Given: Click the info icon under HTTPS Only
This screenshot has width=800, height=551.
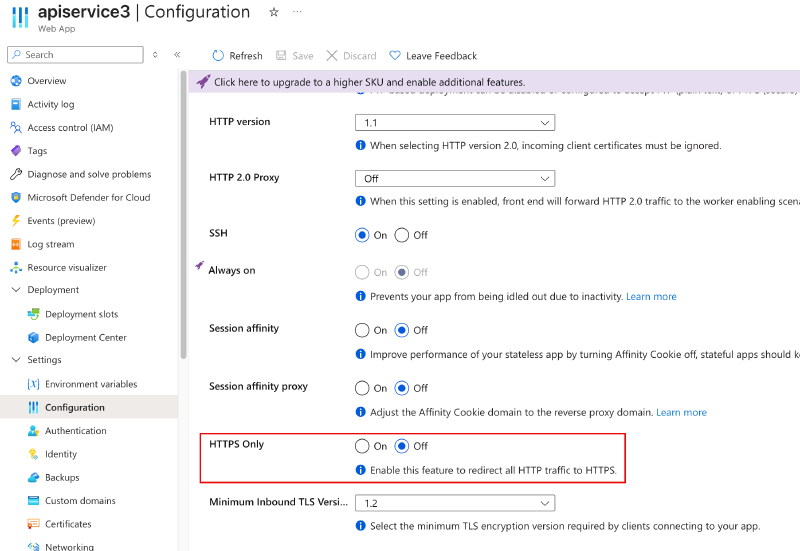Looking at the screenshot, I should point(361,470).
